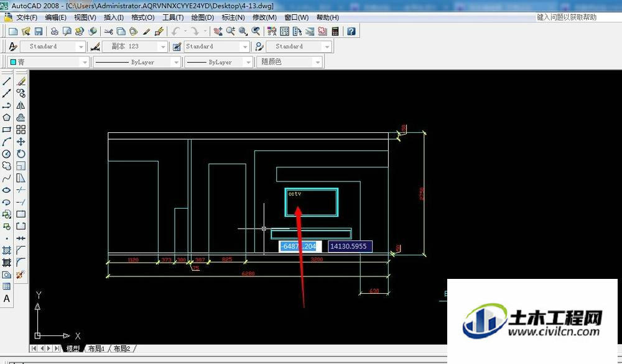Select the Explode tool
The image size is (622, 364).
(21, 275)
